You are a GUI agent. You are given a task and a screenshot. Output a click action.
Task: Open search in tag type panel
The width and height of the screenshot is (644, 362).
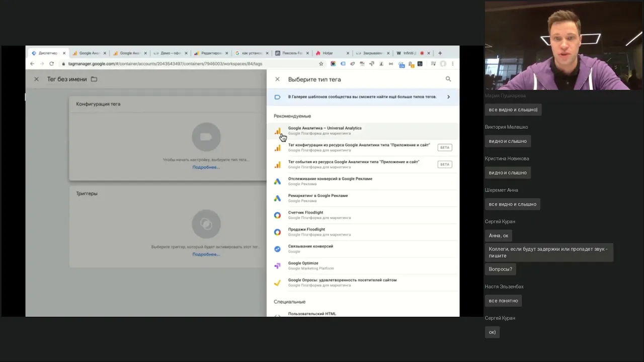click(x=448, y=79)
